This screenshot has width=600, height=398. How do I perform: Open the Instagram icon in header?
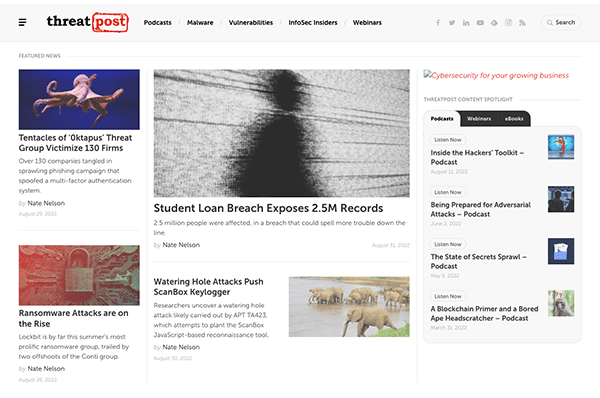tap(508, 23)
